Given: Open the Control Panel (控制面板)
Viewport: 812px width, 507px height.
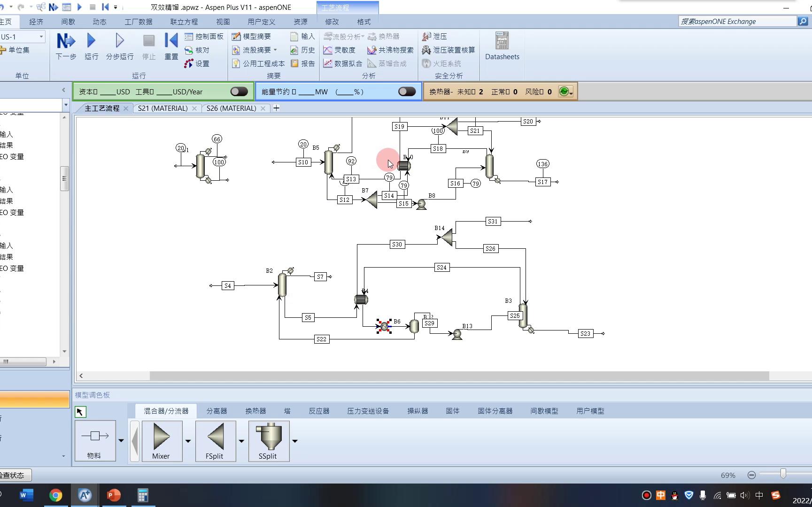Looking at the screenshot, I should click(x=204, y=36).
